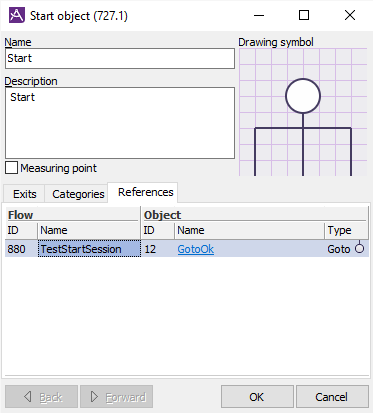Click the Forward arrow icon

click(94, 397)
